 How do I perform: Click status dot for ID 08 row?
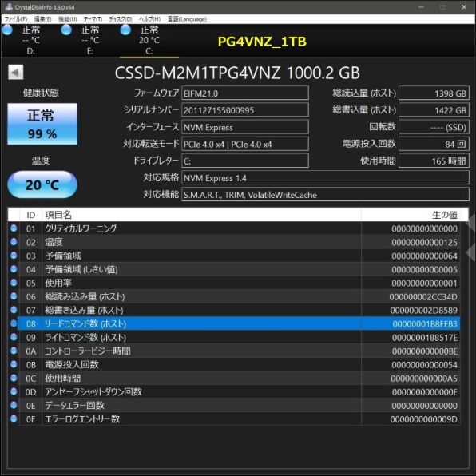pyautogui.click(x=14, y=323)
